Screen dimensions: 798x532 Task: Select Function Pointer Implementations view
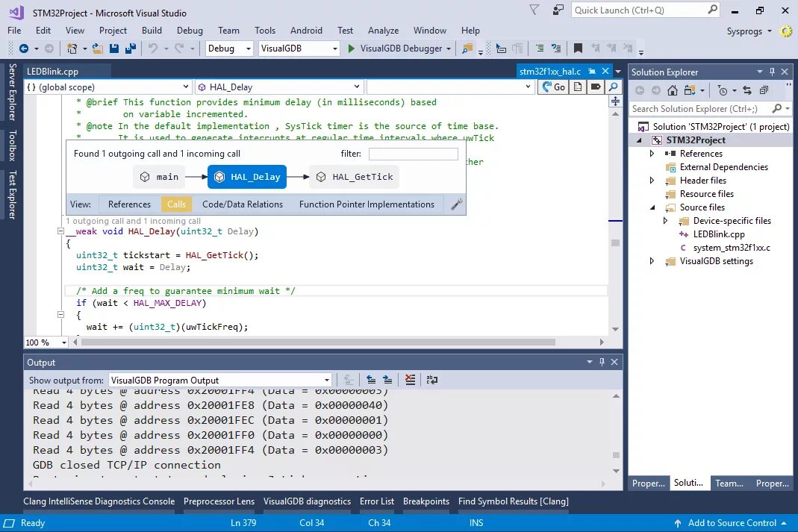click(x=367, y=204)
